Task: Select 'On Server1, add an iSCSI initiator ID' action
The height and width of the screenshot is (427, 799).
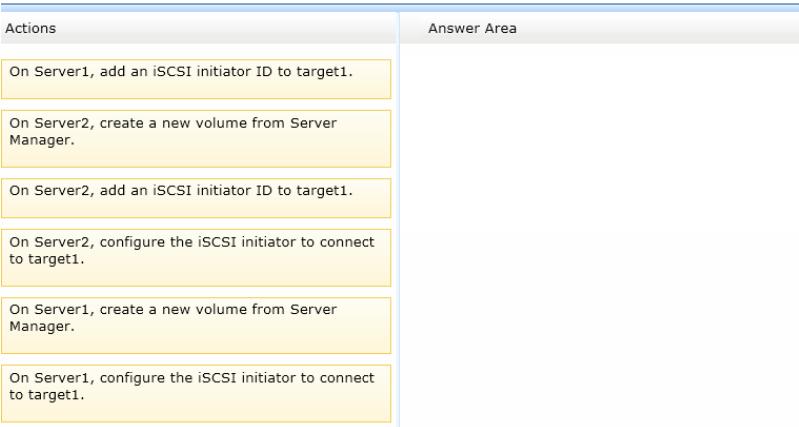Action: (x=196, y=79)
